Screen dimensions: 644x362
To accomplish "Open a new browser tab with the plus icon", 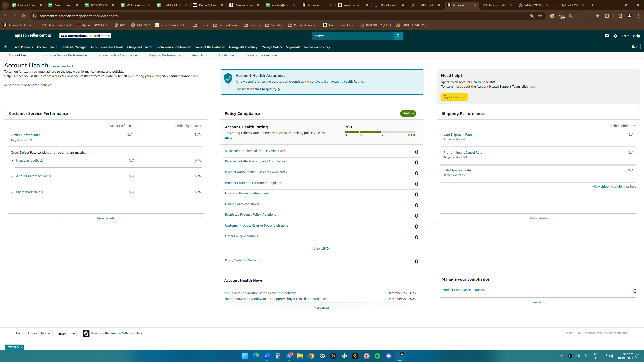I will (592, 5).
